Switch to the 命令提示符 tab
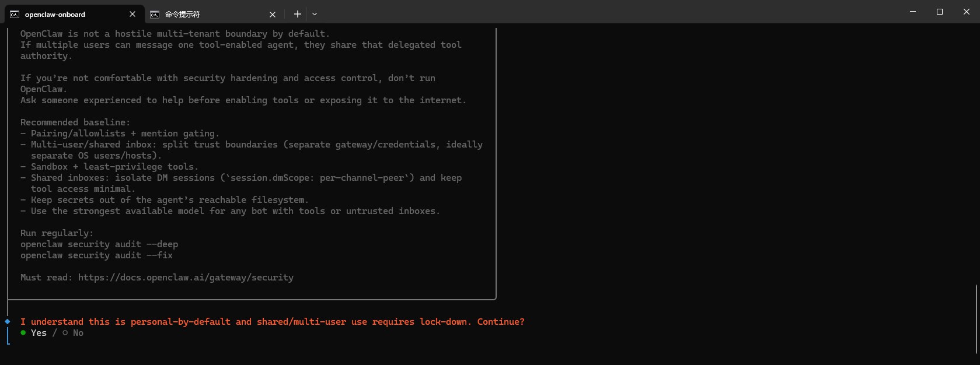The width and height of the screenshot is (980, 365). [x=214, y=14]
